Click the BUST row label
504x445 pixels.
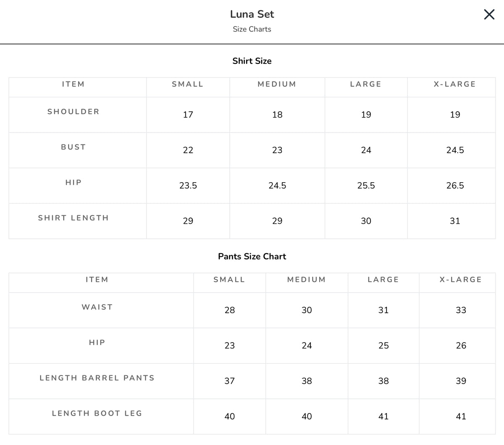tap(73, 147)
